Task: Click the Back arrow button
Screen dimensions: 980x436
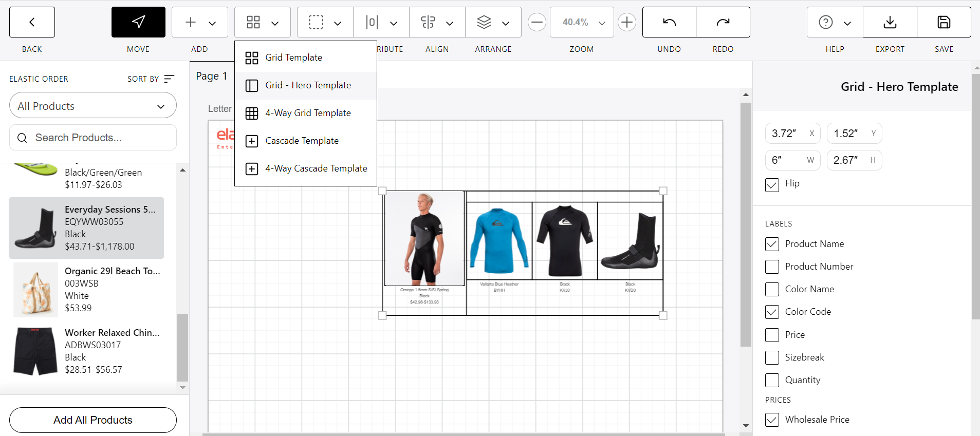Action: [32, 22]
